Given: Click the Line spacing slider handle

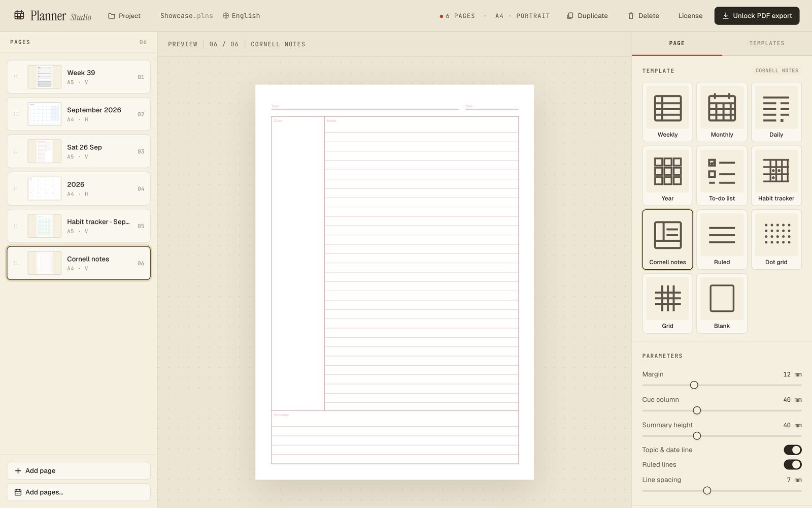Looking at the screenshot, I should [707, 491].
